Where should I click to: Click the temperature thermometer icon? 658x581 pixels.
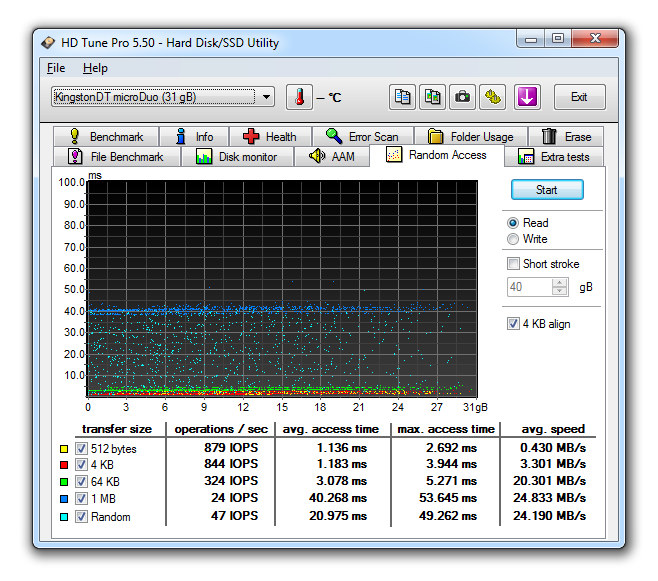[299, 97]
